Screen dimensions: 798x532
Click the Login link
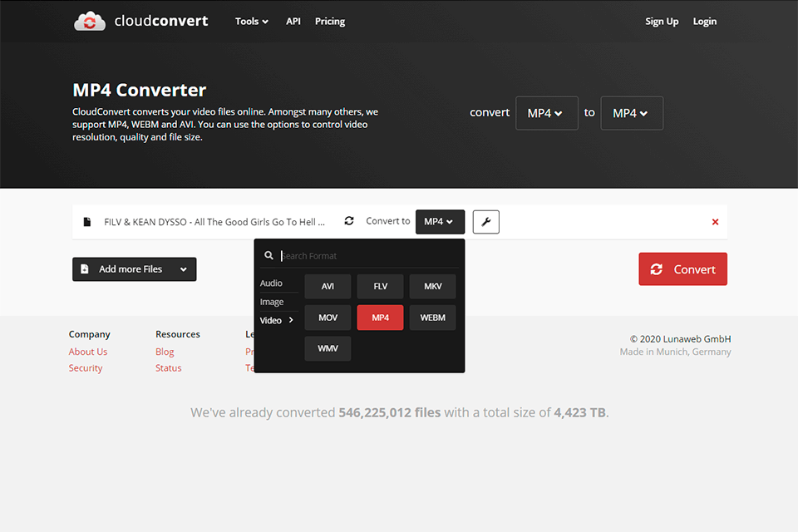coord(704,22)
